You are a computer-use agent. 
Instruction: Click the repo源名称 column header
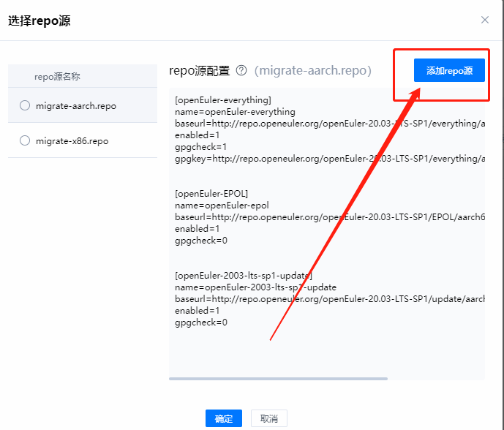[57, 77]
